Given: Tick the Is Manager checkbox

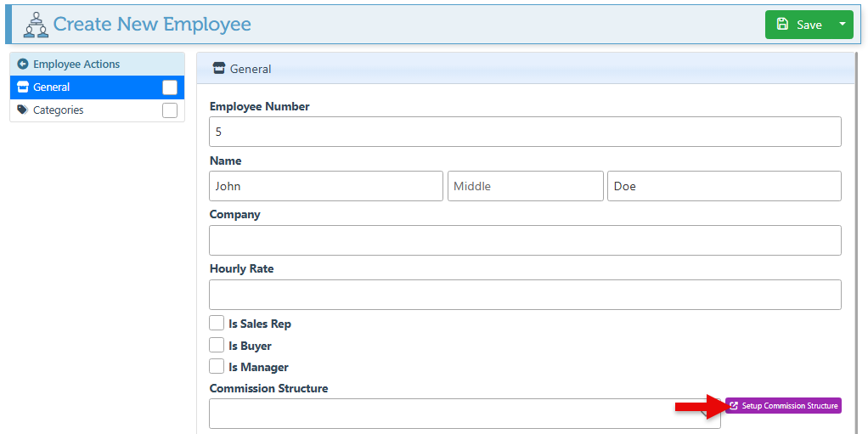Looking at the screenshot, I should click(x=217, y=367).
